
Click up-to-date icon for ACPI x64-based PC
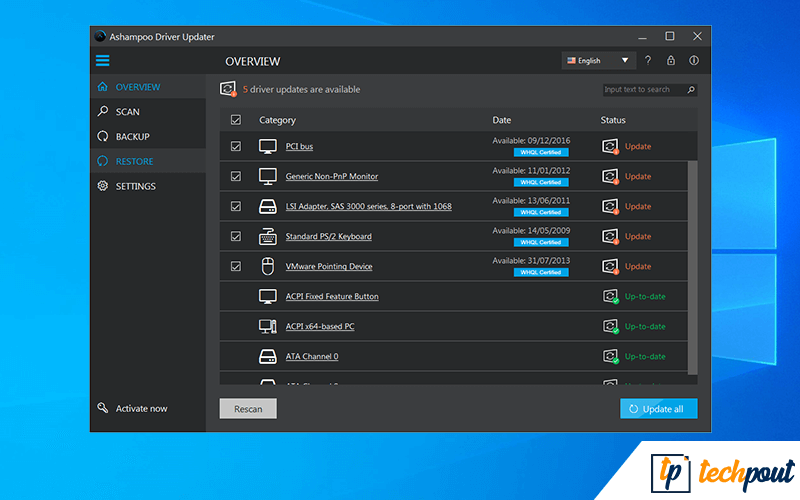(611, 327)
